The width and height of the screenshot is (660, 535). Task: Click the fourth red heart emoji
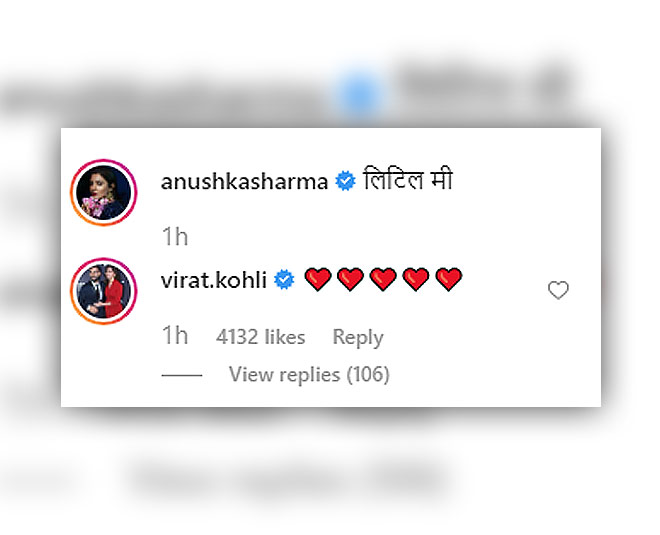click(416, 279)
